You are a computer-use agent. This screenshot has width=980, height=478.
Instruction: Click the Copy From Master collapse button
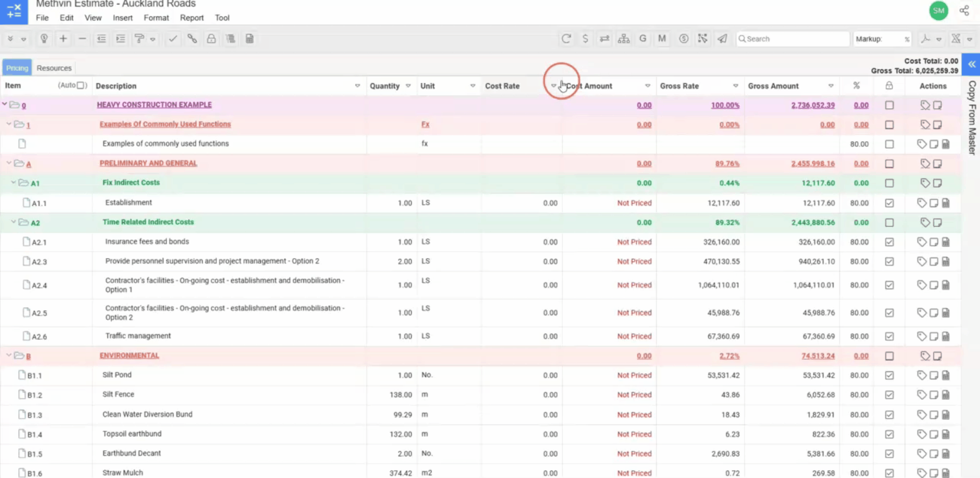pyautogui.click(x=972, y=65)
